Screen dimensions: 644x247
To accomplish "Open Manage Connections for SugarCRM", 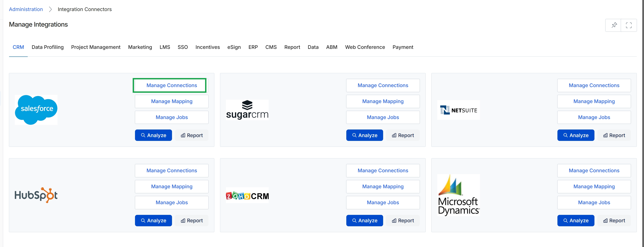I will [x=383, y=85].
